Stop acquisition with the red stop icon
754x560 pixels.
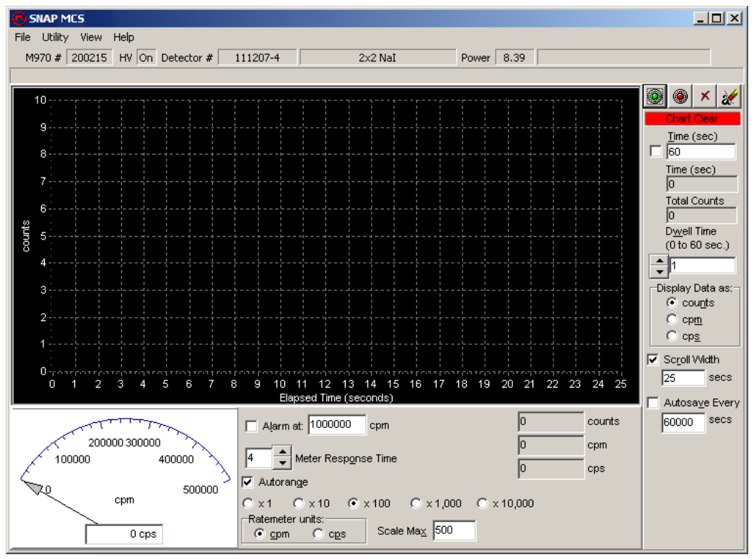(680, 97)
